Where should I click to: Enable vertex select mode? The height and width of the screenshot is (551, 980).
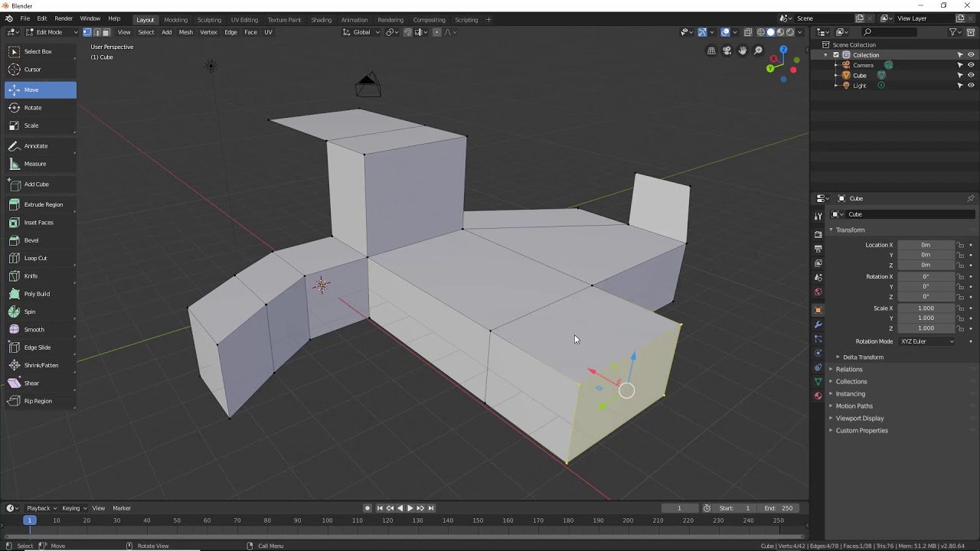tap(87, 32)
